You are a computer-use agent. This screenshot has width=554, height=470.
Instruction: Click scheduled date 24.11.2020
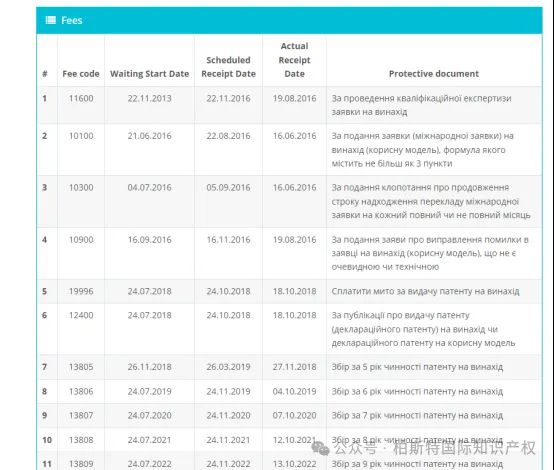click(228, 415)
